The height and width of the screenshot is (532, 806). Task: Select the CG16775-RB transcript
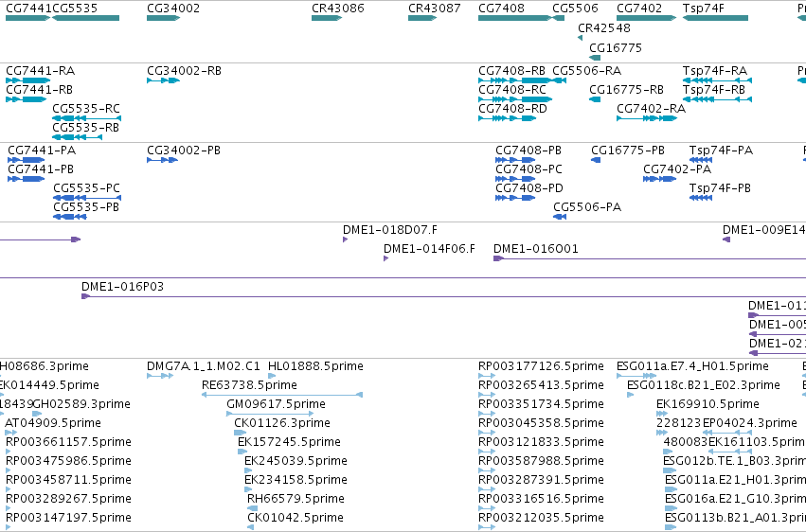(595, 99)
